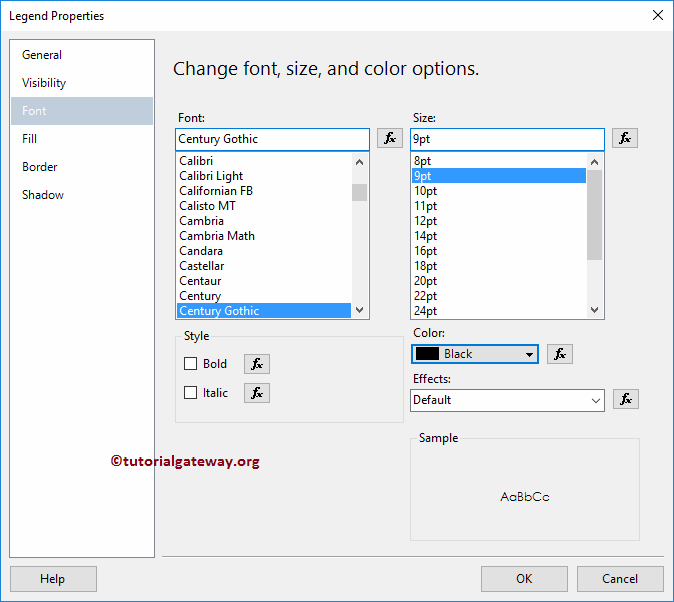The width and height of the screenshot is (674, 602).
Task: Click font list scroll down arrow
Action: tap(360, 310)
